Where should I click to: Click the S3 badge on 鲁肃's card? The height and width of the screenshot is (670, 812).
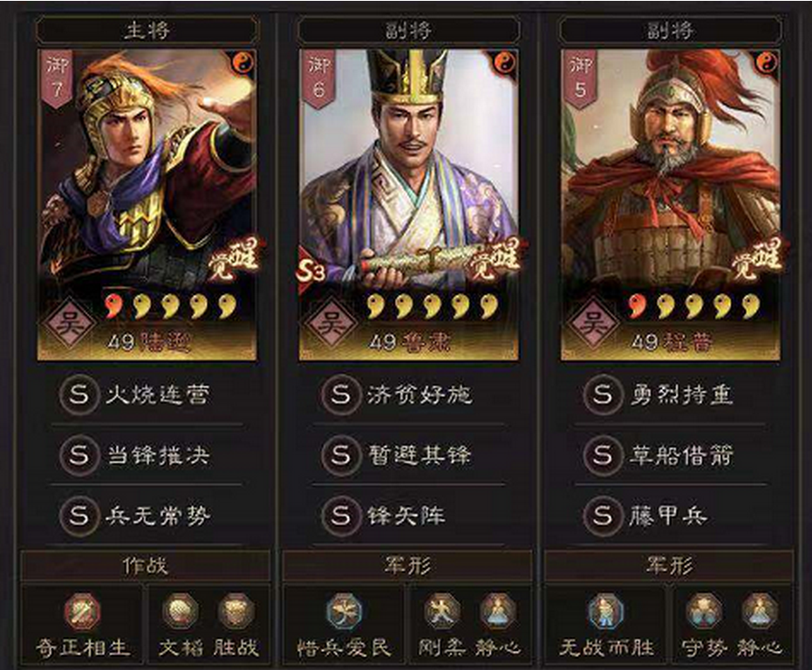[310, 270]
